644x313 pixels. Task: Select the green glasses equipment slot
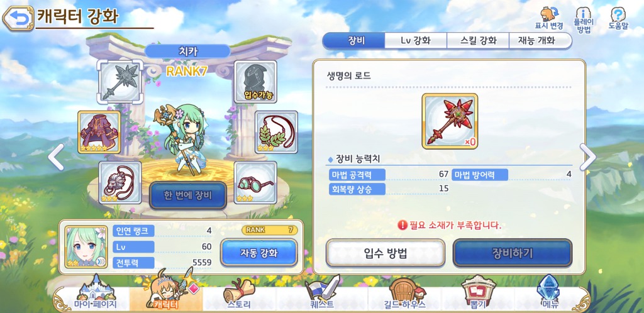point(255,182)
